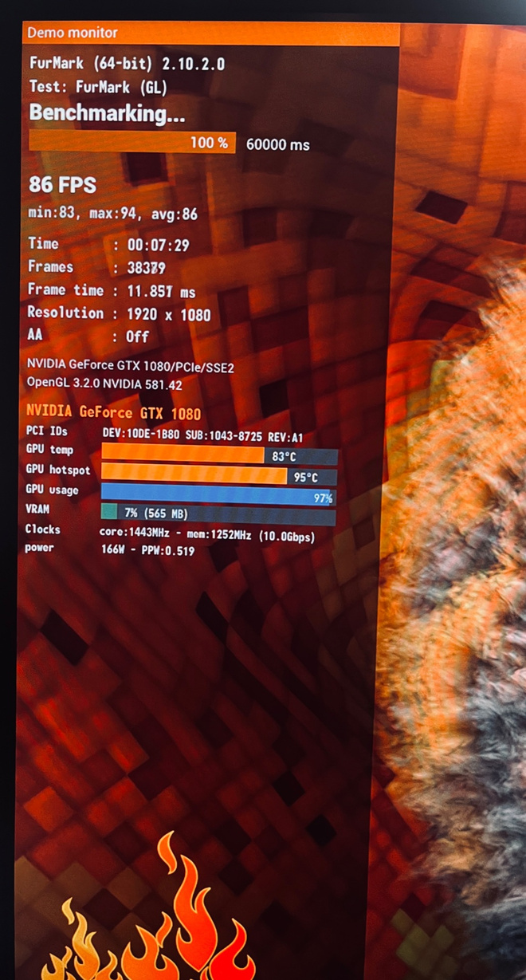Click the PCI IDs DEV:10DE-1B80 row

pyautogui.click(x=164, y=436)
